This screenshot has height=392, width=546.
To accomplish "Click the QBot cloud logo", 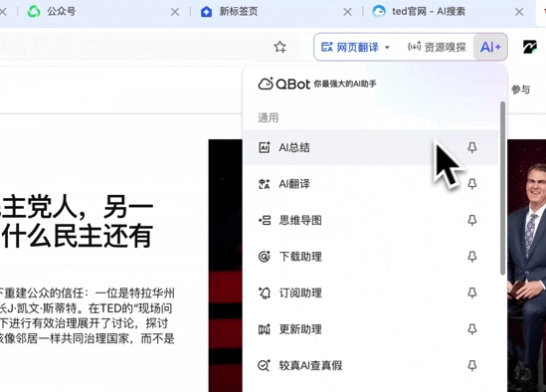I will pos(266,84).
